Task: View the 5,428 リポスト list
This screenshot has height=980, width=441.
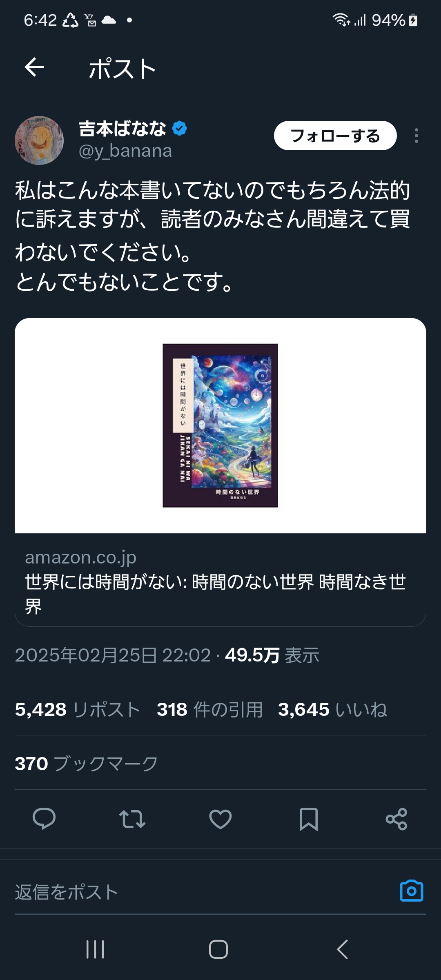Action: (78, 710)
